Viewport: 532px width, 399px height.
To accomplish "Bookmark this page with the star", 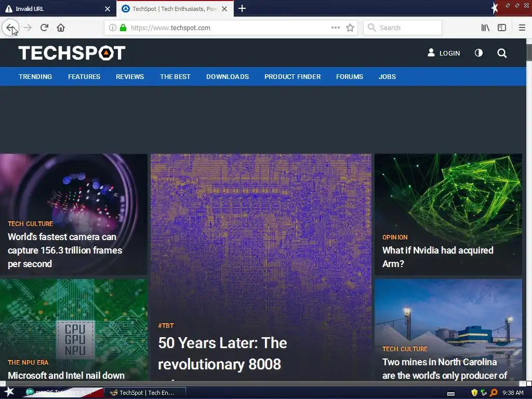I will click(350, 28).
